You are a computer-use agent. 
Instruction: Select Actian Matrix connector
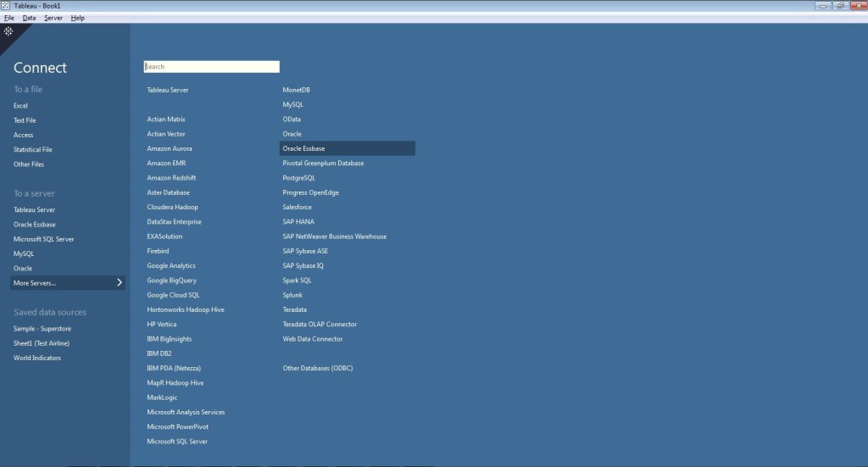(x=166, y=119)
